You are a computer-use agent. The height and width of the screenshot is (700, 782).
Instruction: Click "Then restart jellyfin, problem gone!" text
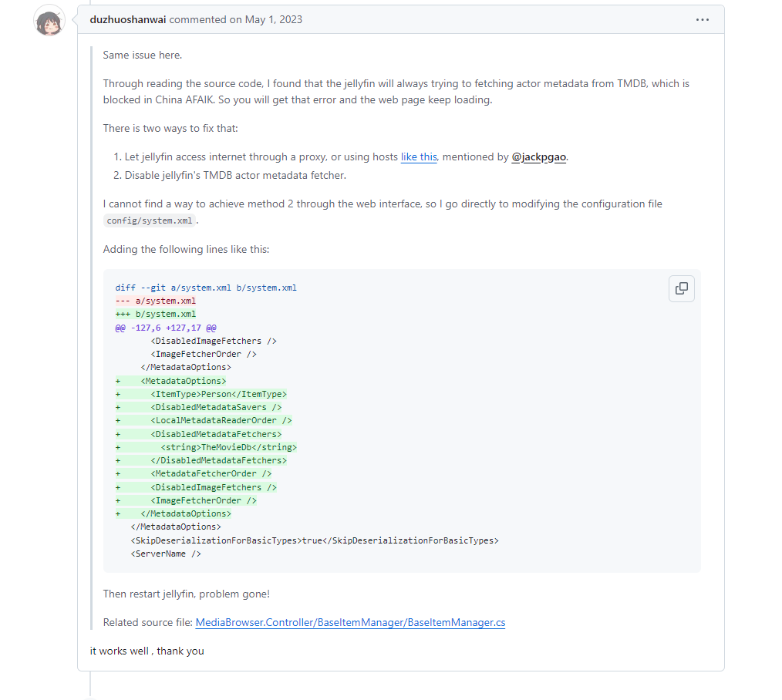point(186,594)
